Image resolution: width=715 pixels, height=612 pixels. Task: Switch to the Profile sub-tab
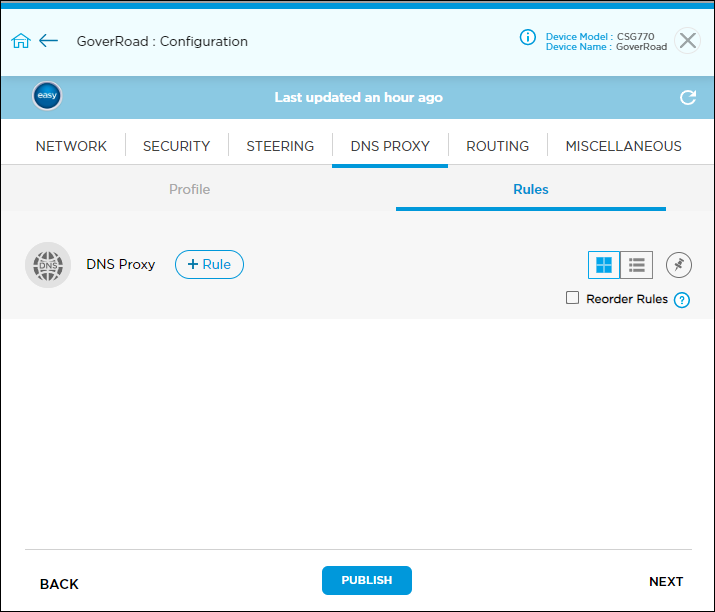189,189
